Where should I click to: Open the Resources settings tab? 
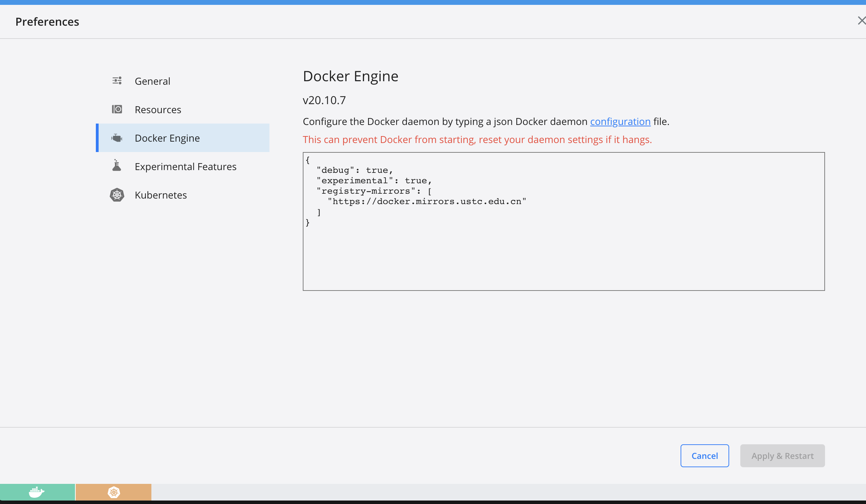pos(183,109)
